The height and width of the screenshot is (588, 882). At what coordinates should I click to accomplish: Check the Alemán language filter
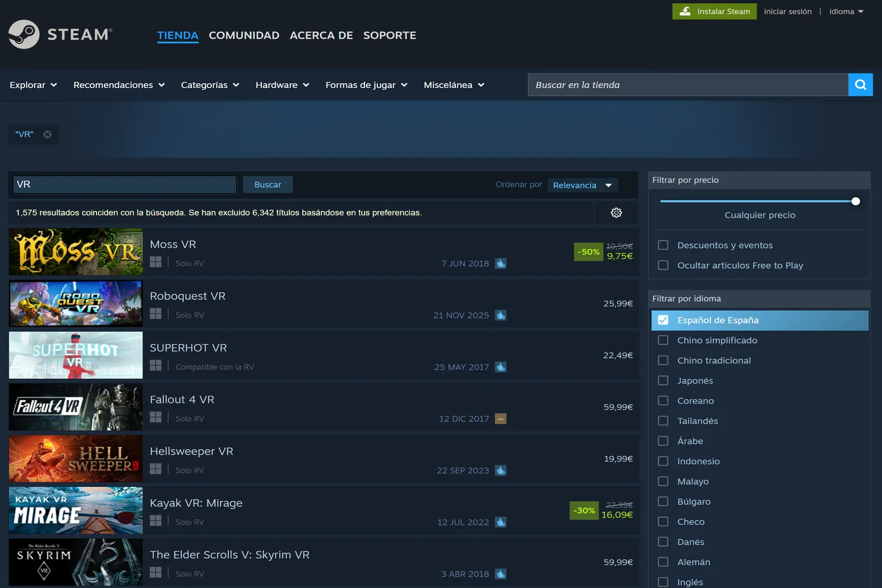(x=663, y=562)
